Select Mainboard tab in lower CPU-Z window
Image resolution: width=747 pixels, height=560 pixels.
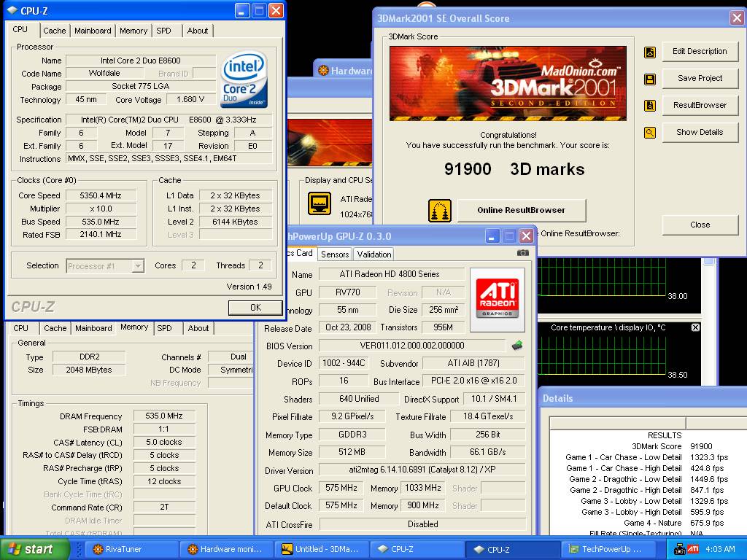[x=93, y=328]
